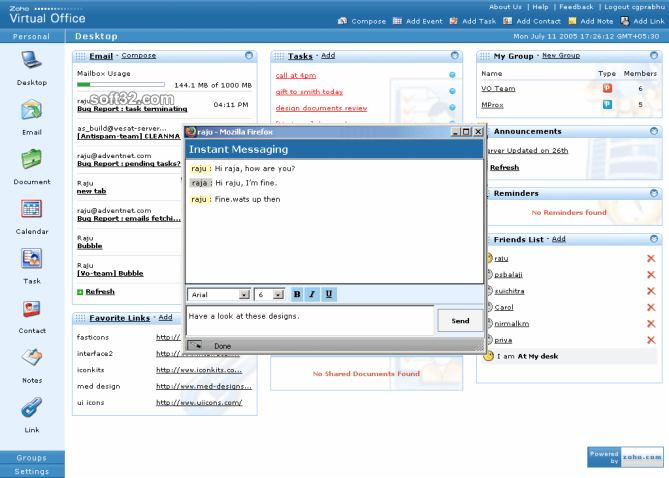This screenshot has width=669, height=478.
Task: Collapse the Email panel
Action: (x=249, y=55)
